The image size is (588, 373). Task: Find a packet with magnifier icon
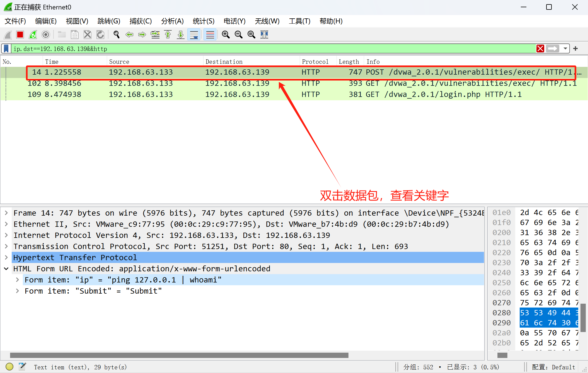click(116, 35)
